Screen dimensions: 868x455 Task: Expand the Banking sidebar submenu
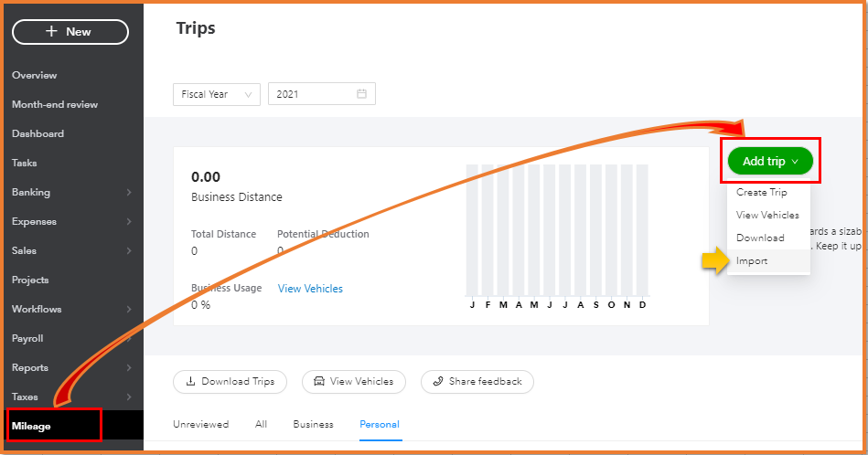[129, 193]
